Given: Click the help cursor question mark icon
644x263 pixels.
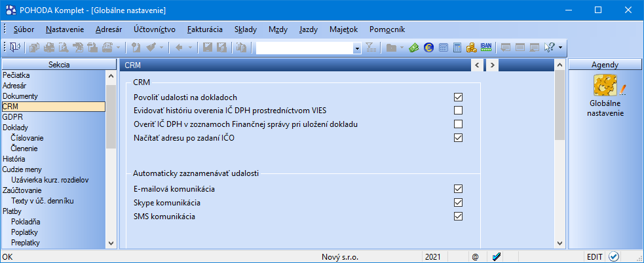Looking at the screenshot, I should click(549, 48).
